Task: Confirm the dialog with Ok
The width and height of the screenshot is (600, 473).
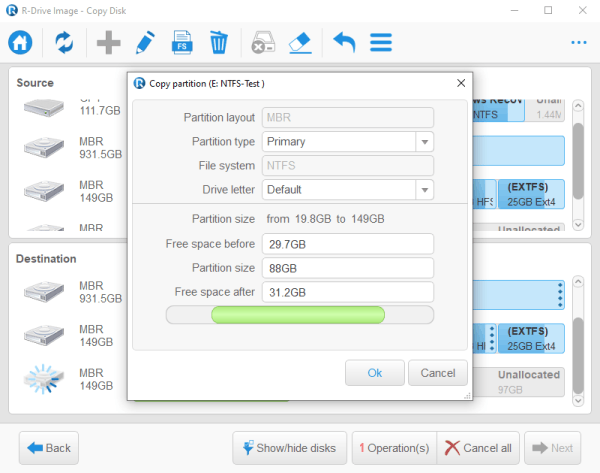Action: coord(375,373)
